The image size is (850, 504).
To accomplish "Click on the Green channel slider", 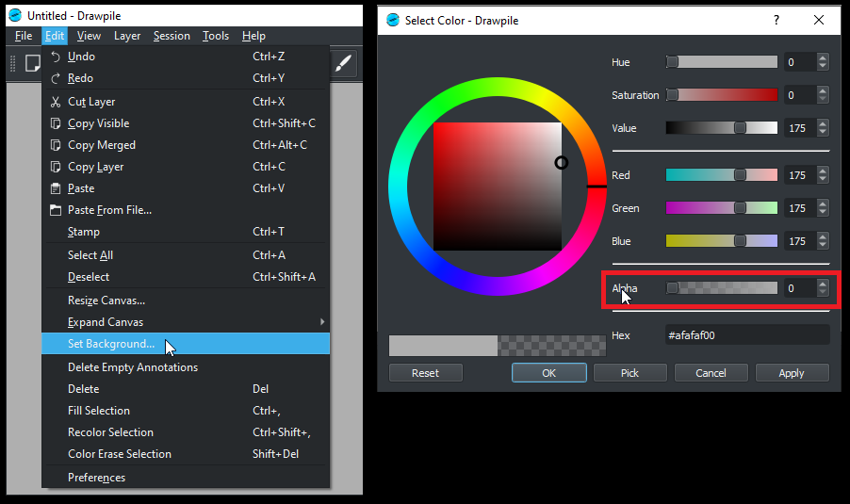I will tap(722, 208).
